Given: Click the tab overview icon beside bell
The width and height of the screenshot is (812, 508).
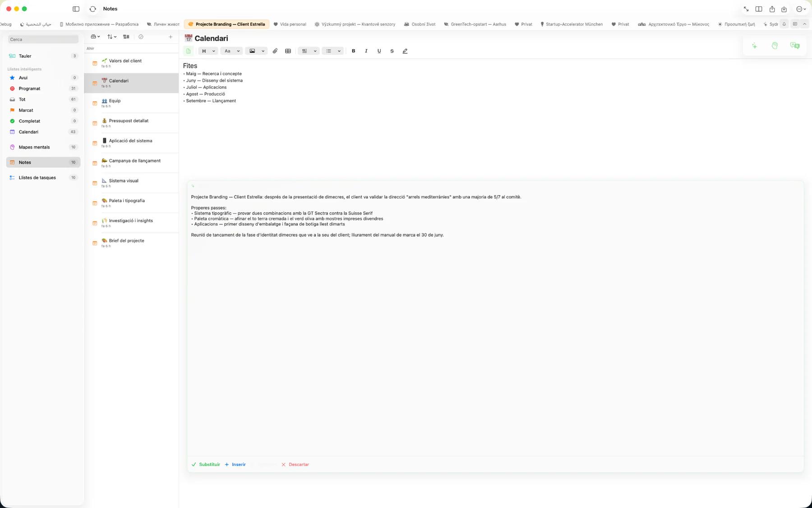Looking at the screenshot, I should click(795, 24).
